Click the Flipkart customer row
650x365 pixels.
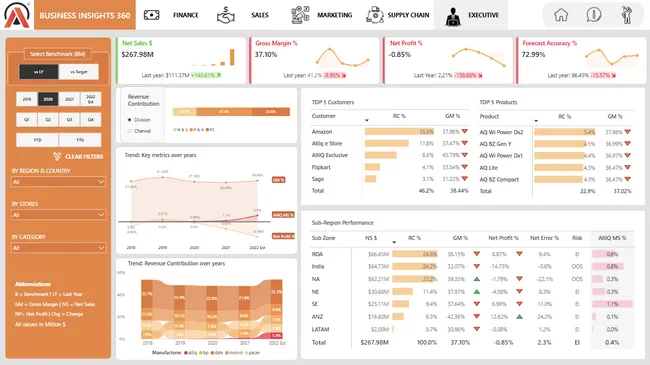pos(390,167)
